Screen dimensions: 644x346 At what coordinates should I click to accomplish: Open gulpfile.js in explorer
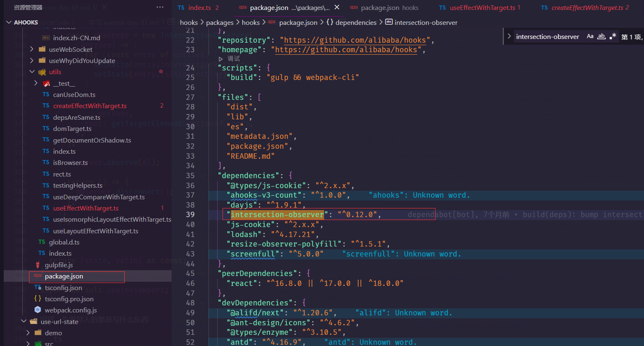tap(58, 265)
